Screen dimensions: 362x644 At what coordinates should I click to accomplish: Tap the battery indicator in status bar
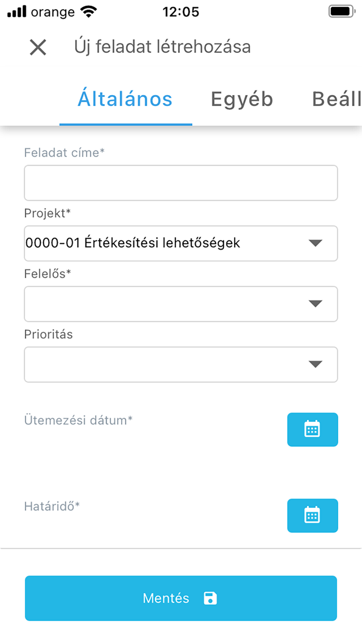tap(340, 11)
